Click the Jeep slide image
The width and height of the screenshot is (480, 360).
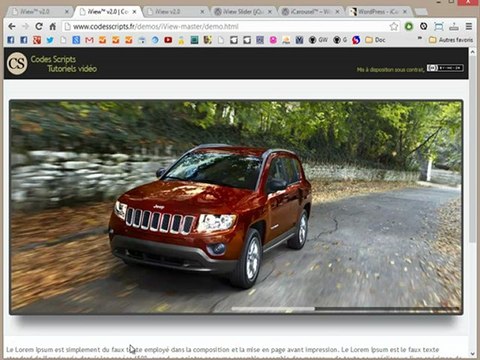(x=236, y=207)
